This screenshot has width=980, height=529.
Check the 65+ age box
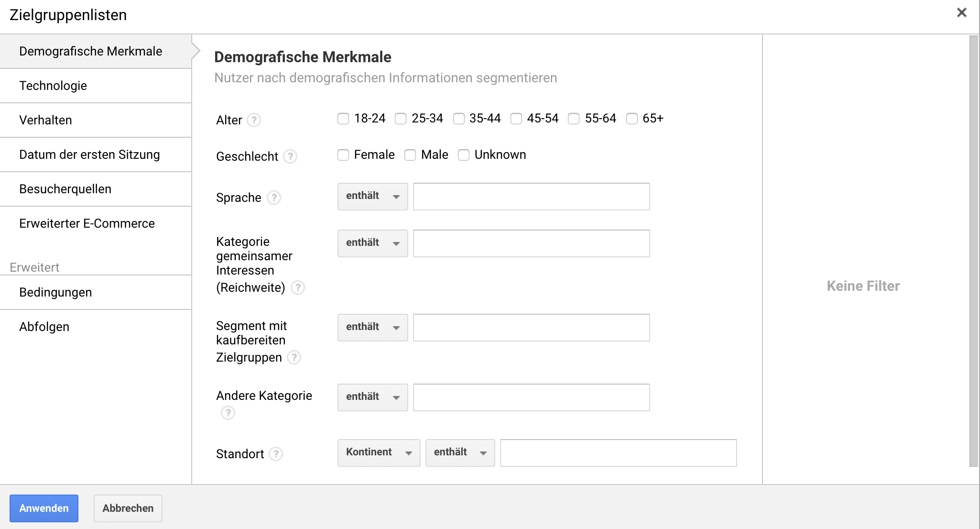[632, 119]
